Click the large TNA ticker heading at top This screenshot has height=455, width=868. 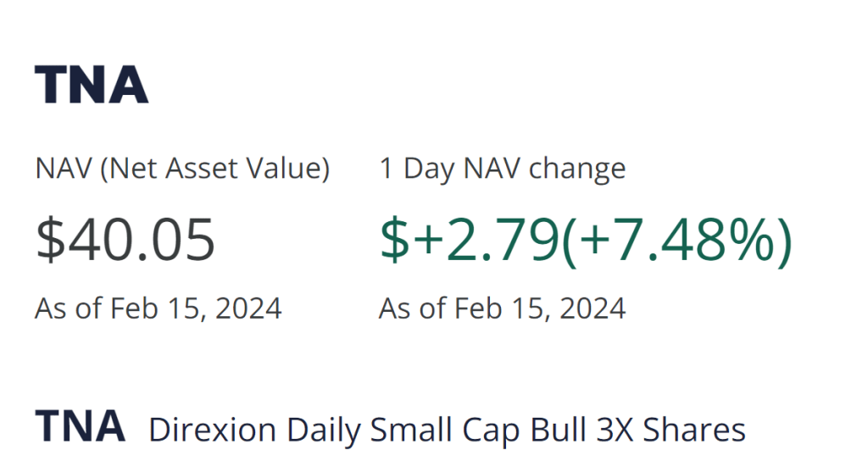(x=92, y=85)
